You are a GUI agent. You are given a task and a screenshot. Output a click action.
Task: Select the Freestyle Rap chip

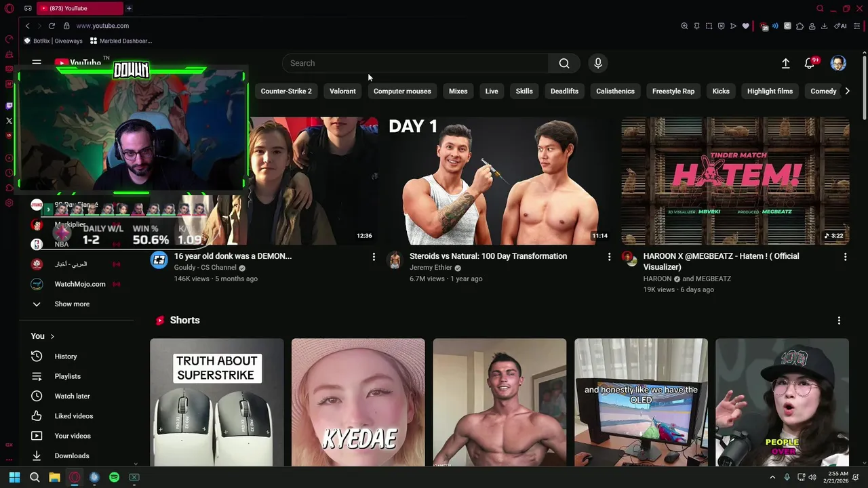673,91
